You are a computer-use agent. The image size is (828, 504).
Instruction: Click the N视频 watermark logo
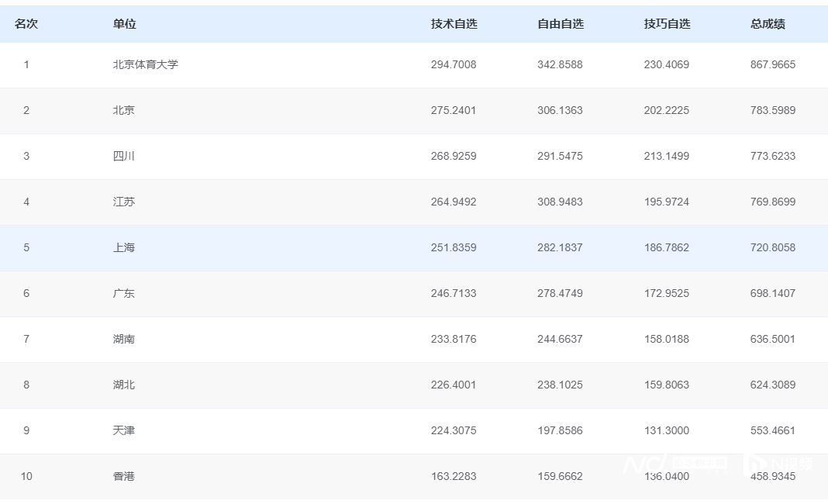point(778,464)
